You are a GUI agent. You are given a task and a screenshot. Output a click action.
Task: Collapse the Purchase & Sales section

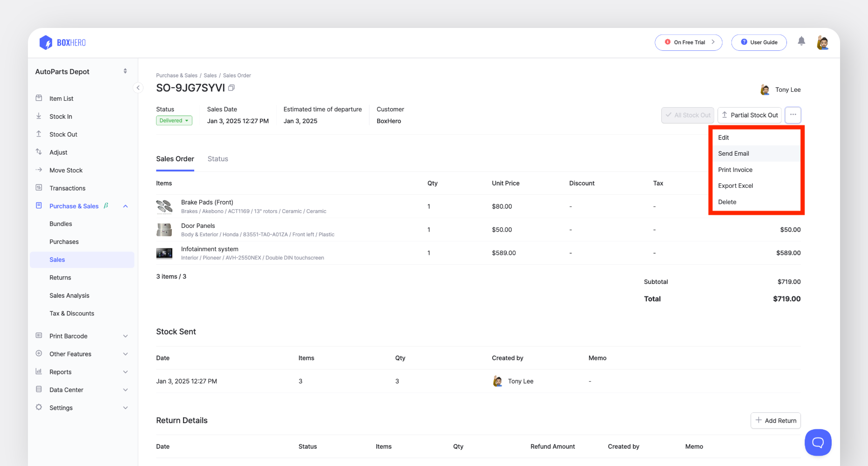125,206
